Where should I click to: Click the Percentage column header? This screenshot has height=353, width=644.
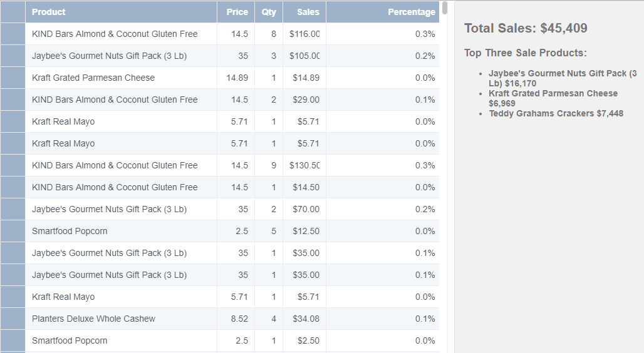(383, 12)
